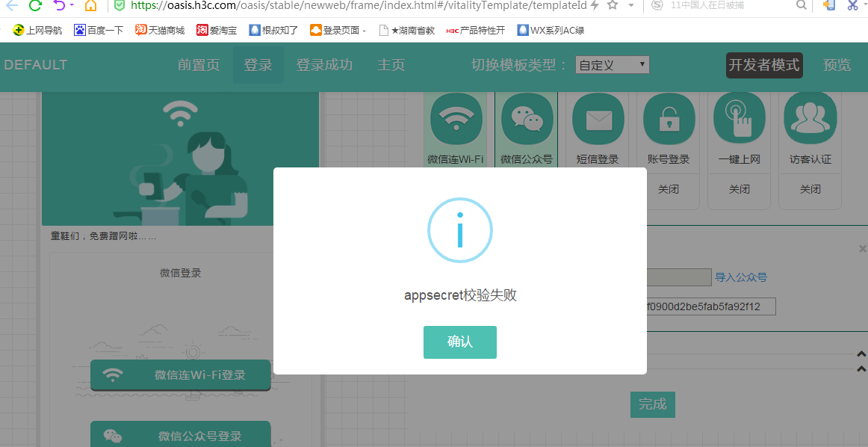868x447 pixels.
Task: Open the WX系列AC绿 bookmark
Action: click(551, 30)
